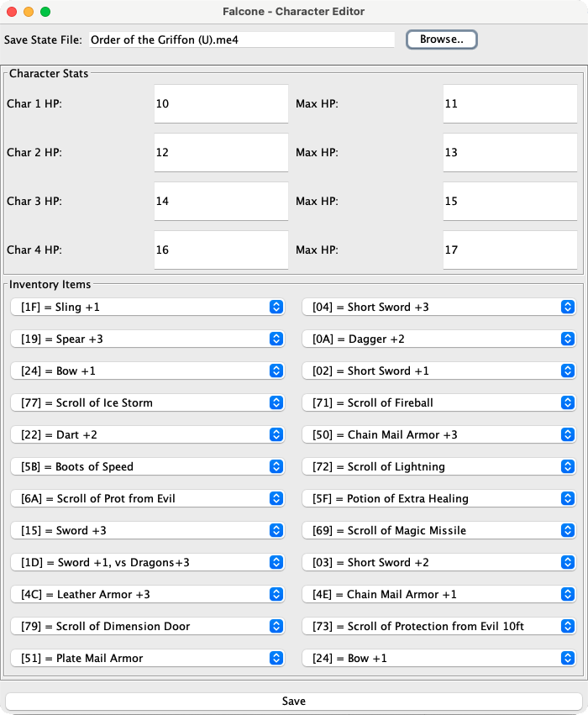Close the Character Editor window
The width and height of the screenshot is (588, 715).
tap(12, 12)
